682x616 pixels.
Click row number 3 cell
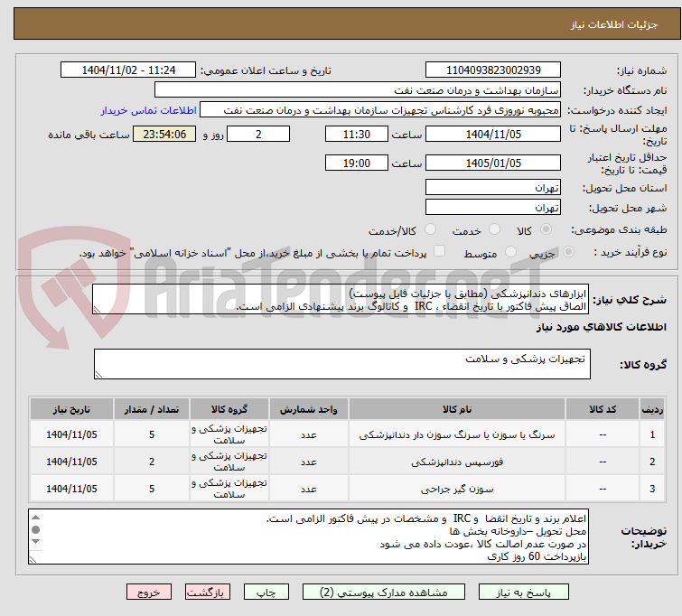pyautogui.click(x=652, y=489)
